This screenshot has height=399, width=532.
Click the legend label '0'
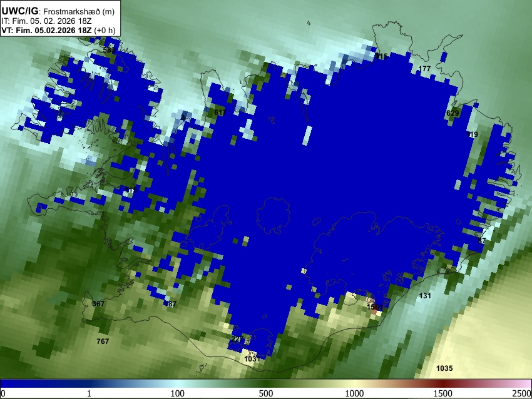click(3, 393)
